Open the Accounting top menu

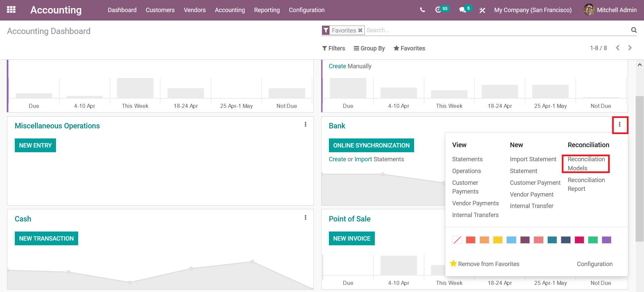tap(230, 10)
